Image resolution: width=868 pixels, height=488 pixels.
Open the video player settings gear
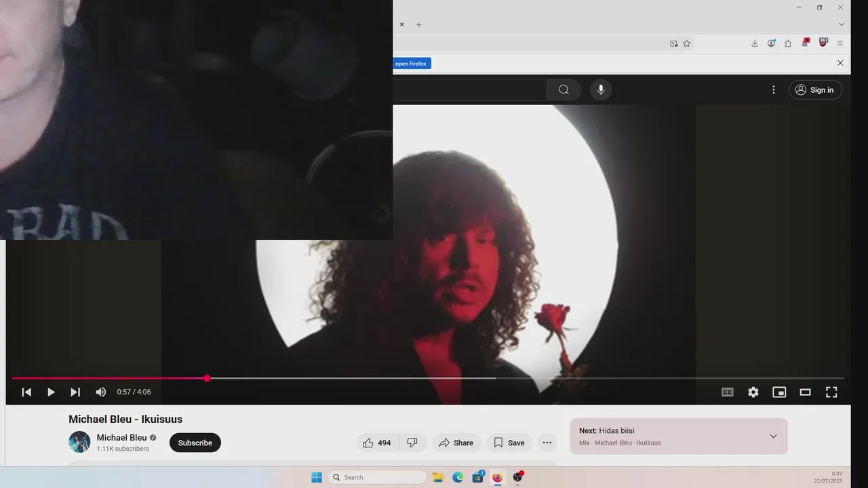(x=753, y=392)
